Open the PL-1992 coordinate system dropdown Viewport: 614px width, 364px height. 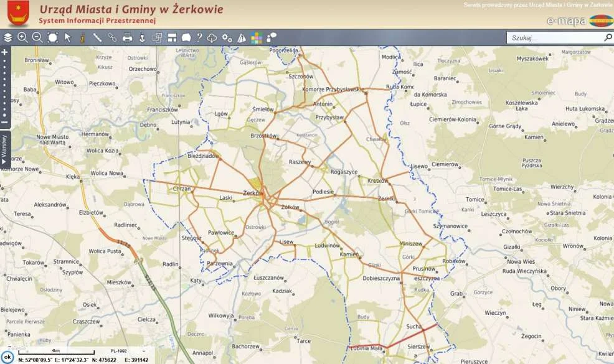click(x=125, y=352)
